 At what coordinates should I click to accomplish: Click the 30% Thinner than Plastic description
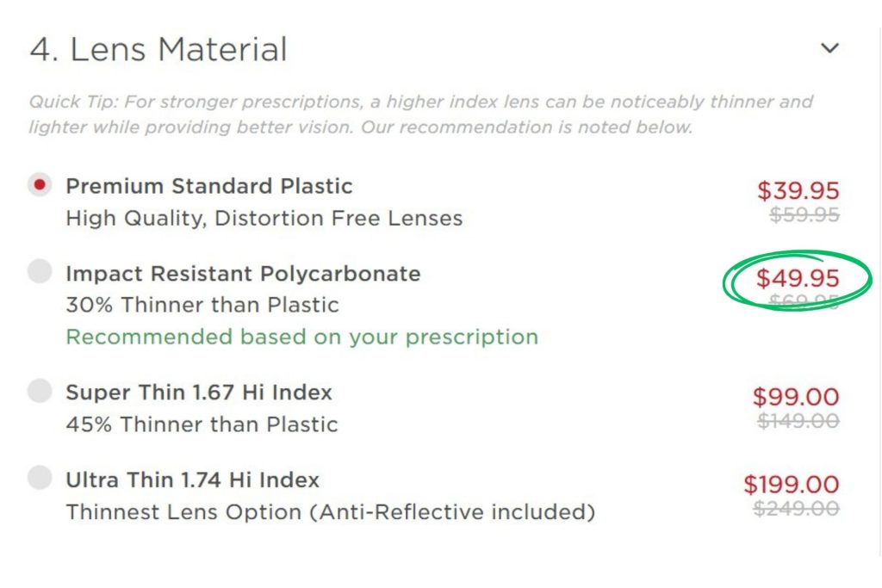click(202, 304)
